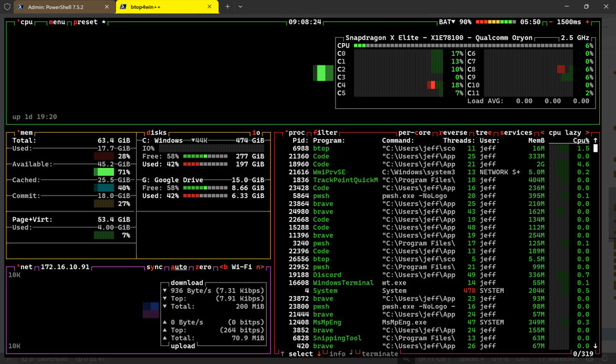Image resolution: width=616 pixels, height=364 pixels.
Task: Toggle the proc box header
Action: (x=296, y=133)
